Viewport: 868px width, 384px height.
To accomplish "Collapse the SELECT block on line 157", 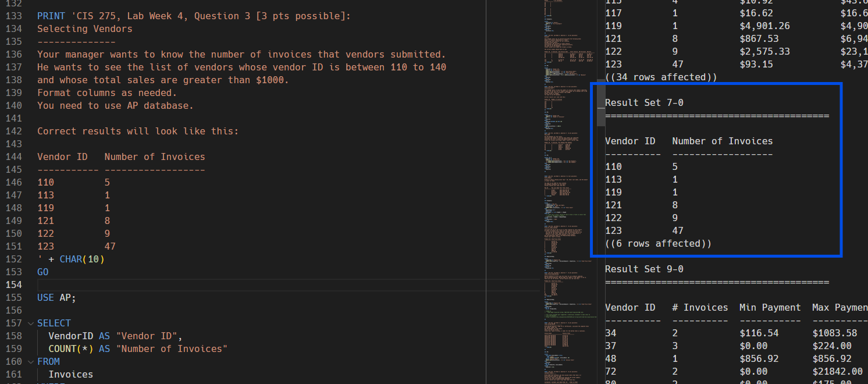I will 30,323.
